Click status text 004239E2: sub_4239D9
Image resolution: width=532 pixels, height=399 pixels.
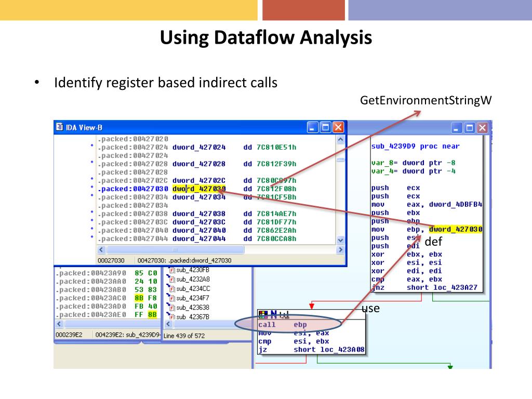coord(128,335)
